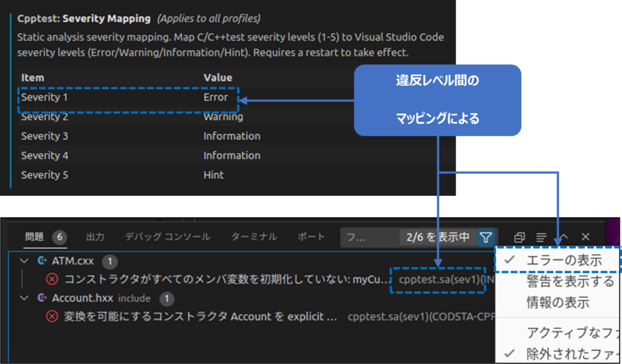
Task: Switch to the 出力 tab
Action: pyautogui.click(x=95, y=237)
